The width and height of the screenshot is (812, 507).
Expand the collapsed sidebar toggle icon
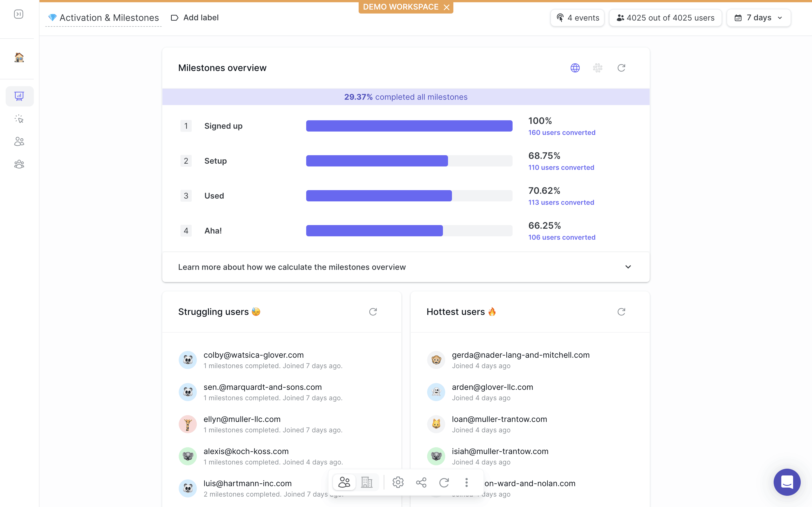(18, 14)
